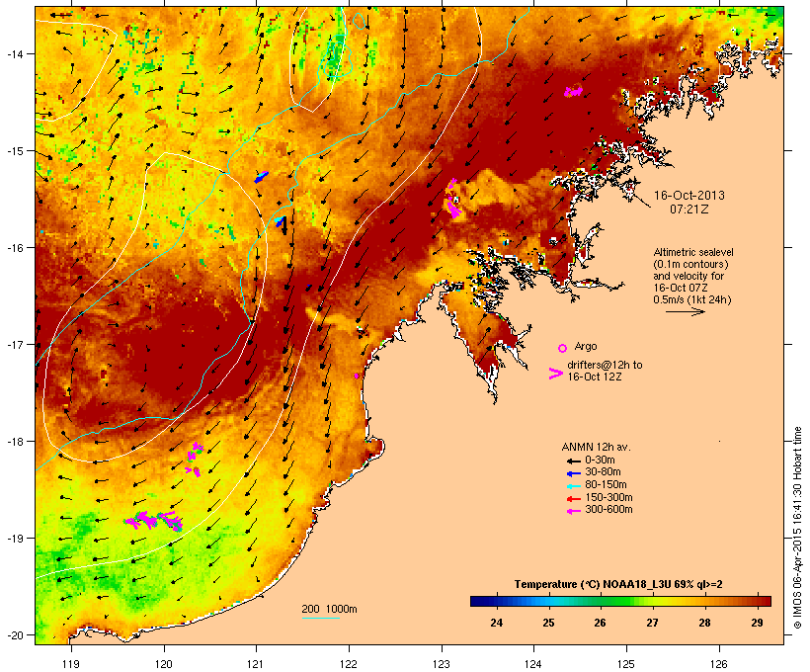Viewport: 810px width, 672px height.
Task: Click the '300-600m' depth label
Action: pyautogui.click(x=608, y=510)
